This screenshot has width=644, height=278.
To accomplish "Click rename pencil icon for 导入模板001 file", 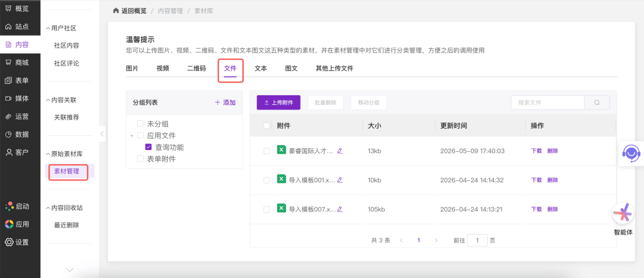I will [x=340, y=180].
